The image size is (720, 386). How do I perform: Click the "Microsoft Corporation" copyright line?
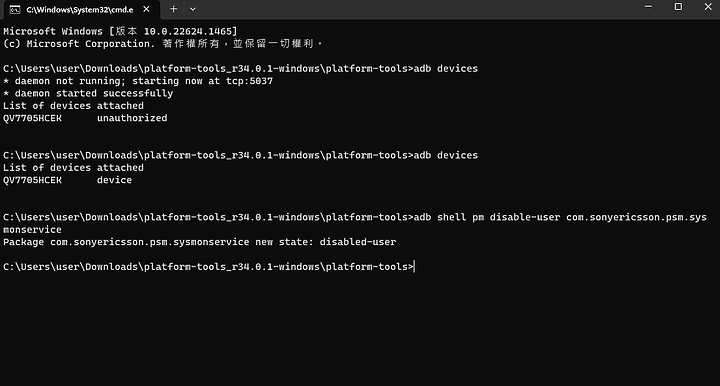coord(163,44)
